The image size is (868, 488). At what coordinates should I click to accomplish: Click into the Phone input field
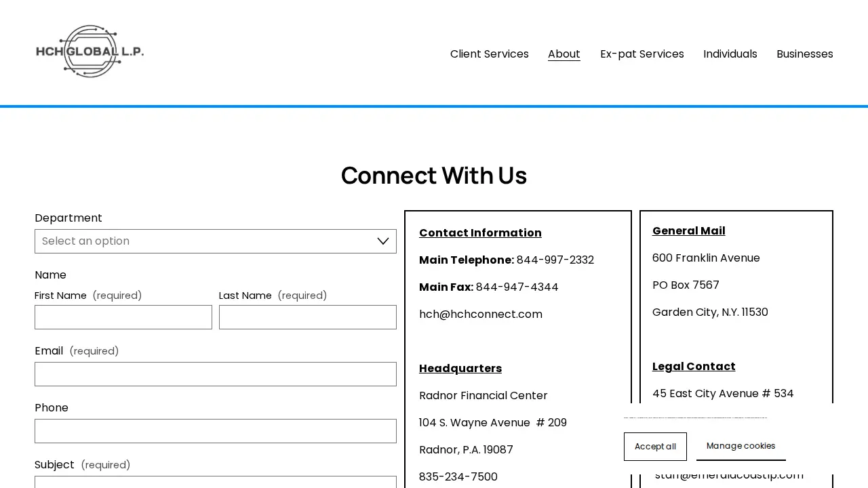point(216,431)
